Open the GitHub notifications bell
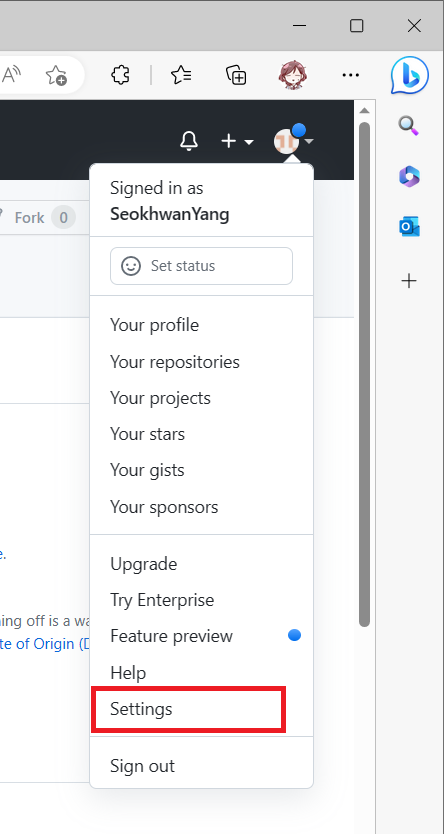Viewport: 444px width, 834px height. [188, 141]
